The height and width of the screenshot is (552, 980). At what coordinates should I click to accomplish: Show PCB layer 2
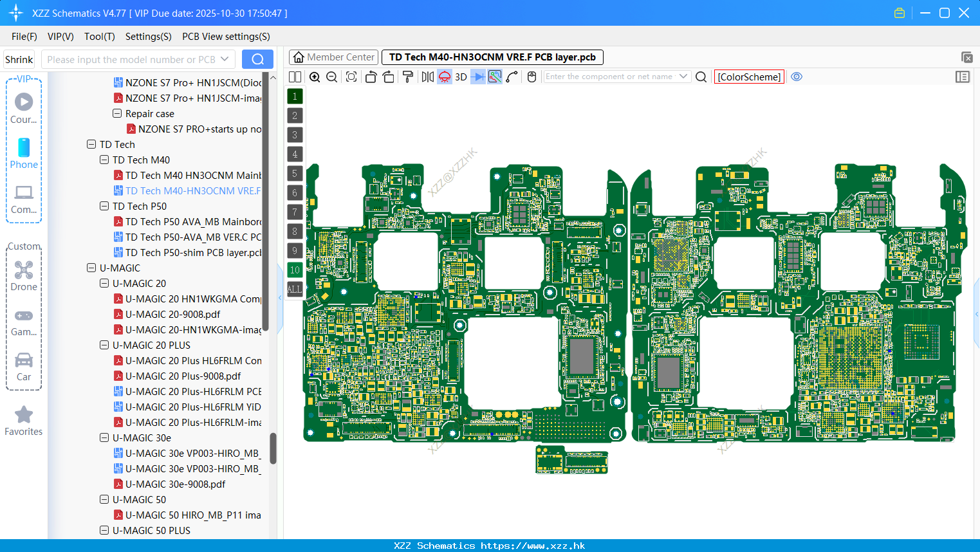pyautogui.click(x=295, y=115)
